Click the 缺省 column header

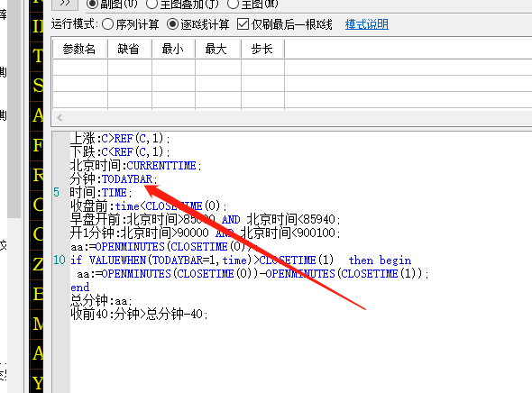(x=129, y=50)
